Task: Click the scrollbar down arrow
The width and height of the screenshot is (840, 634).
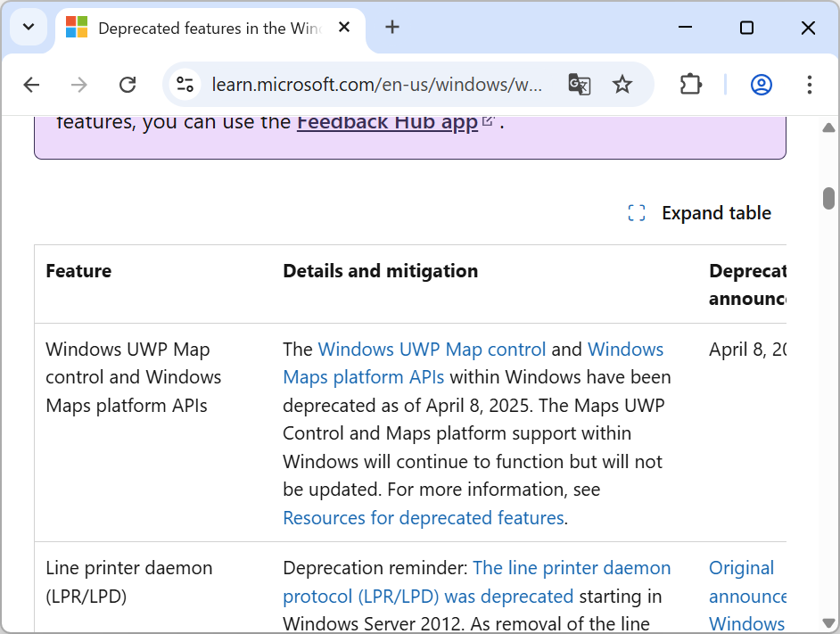Action: coord(828,622)
